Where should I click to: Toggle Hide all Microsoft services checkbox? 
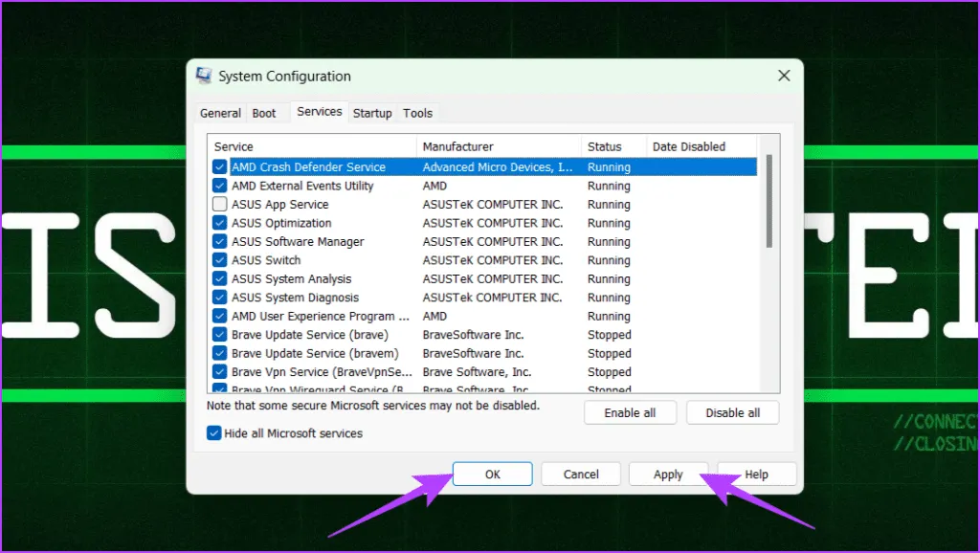[x=214, y=433]
